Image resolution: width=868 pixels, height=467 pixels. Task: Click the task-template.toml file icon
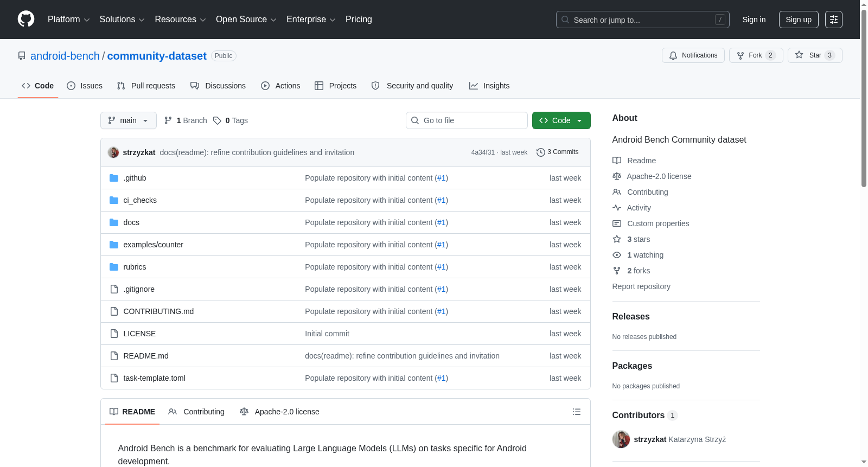pos(114,378)
